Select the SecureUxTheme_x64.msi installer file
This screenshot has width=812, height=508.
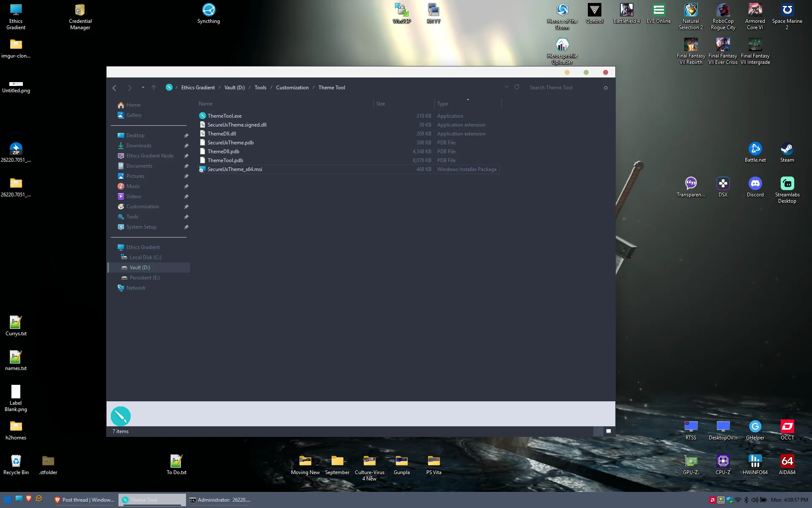349,169
